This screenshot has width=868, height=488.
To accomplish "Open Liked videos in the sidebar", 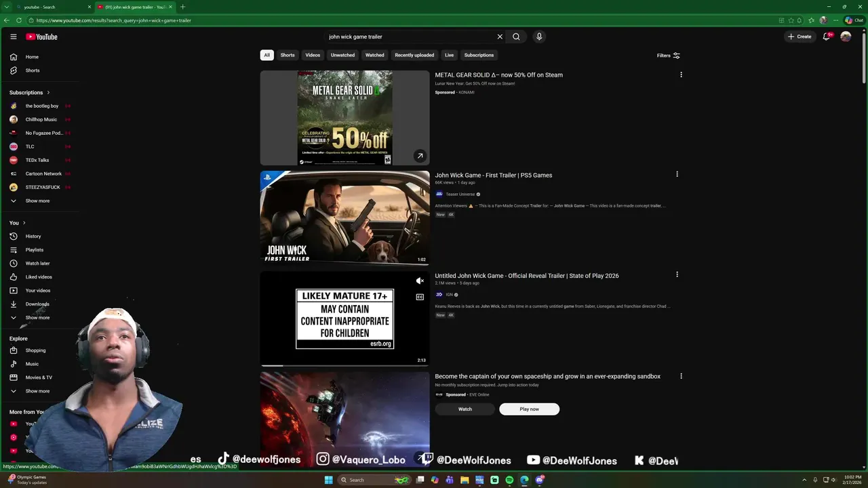I will pyautogui.click(x=39, y=277).
